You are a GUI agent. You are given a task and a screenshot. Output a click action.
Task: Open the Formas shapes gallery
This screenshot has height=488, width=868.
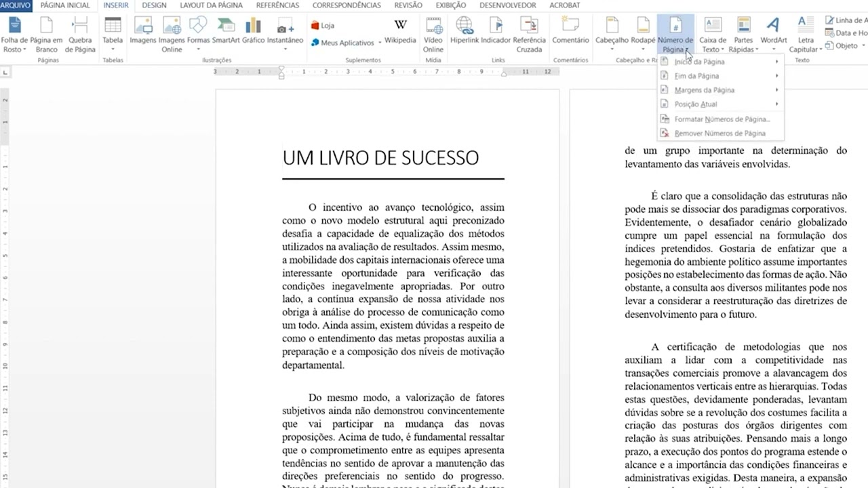[198, 35]
